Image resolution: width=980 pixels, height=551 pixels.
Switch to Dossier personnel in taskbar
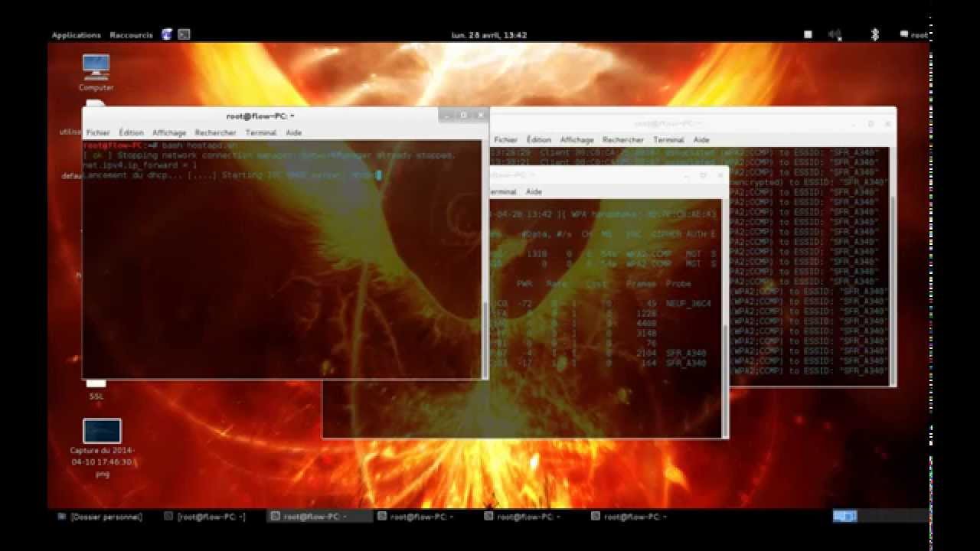coord(100,517)
